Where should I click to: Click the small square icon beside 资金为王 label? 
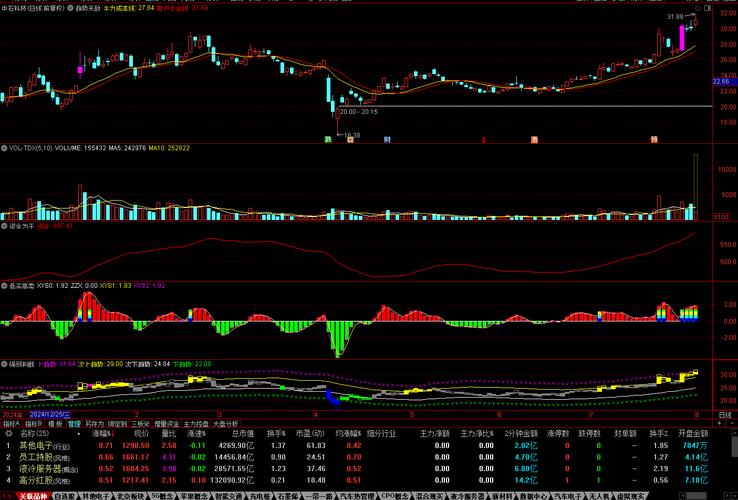pyautogui.click(x=4, y=226)
